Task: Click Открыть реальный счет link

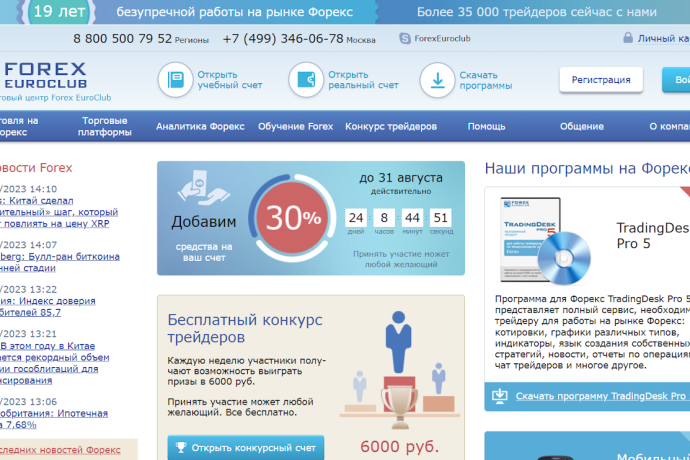Action: pos(363,80)
